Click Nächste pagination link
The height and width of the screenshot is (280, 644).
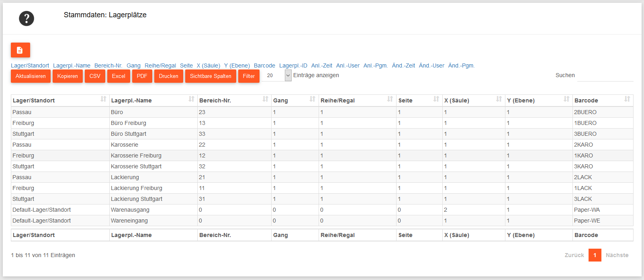point(617,255)
